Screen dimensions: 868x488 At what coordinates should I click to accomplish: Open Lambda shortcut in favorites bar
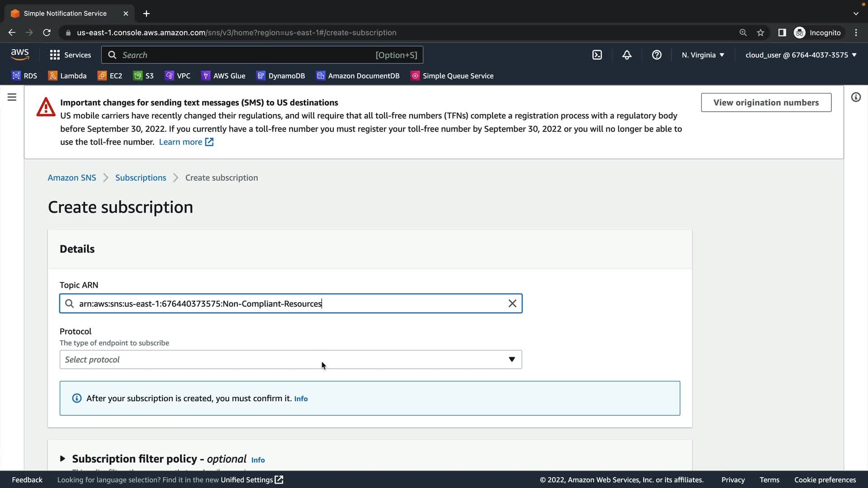(x=67, y=76)
